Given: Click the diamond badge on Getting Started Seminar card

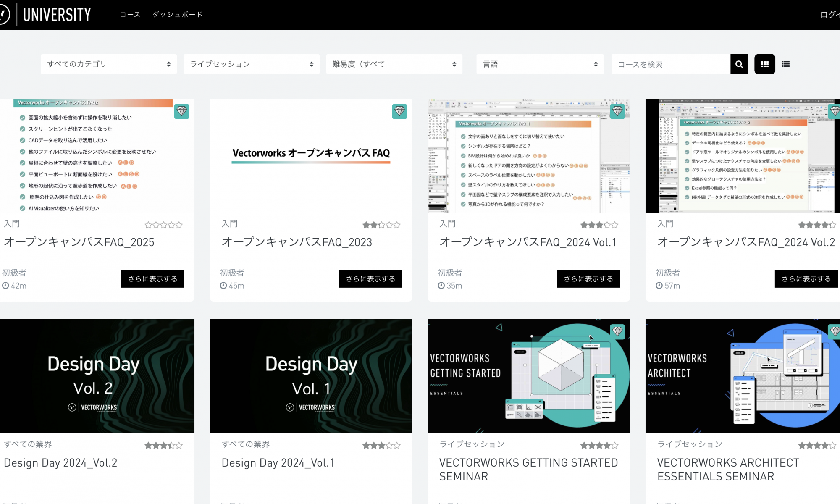Looking at the screenshot, I should coord(617,332).
